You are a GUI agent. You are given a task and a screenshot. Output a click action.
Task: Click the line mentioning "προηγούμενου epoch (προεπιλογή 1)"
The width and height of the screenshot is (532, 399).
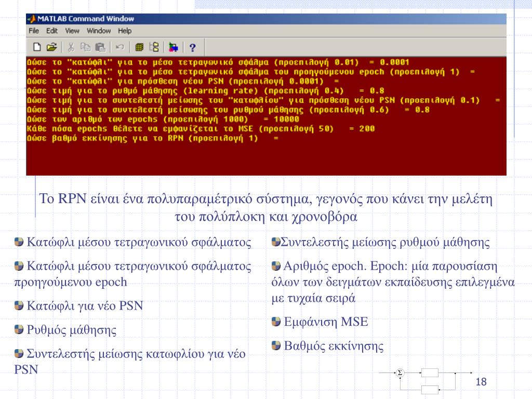click(x=251, y=72)
